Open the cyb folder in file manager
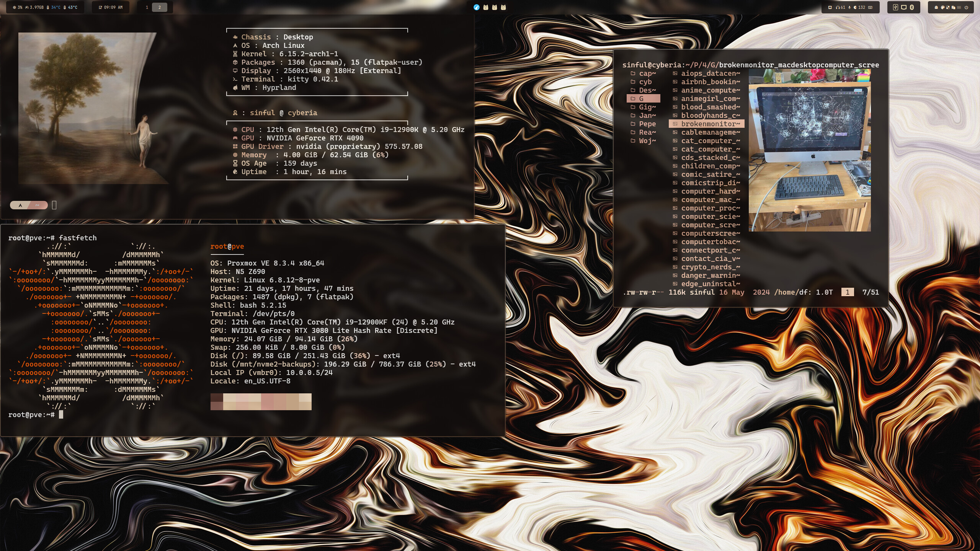980x551 pixels. 644,82
